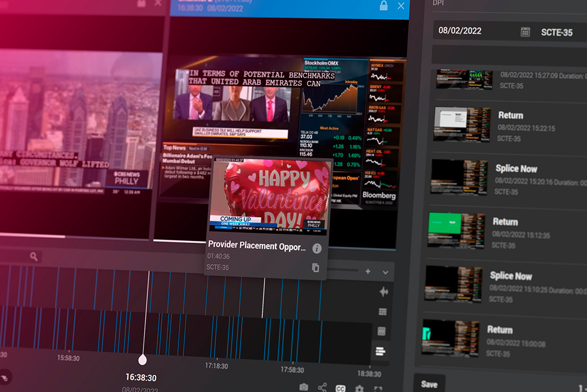The image size is (587, 392).
Task: Click the lock icon in the blue channel header
Action: point(383,5)
